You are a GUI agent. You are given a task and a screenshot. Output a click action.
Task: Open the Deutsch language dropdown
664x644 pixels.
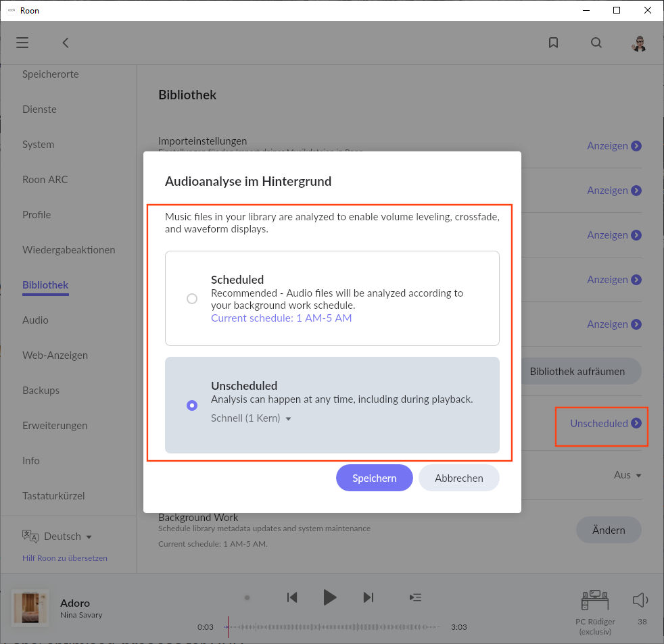pyautogui.click(x=67, y=537)
